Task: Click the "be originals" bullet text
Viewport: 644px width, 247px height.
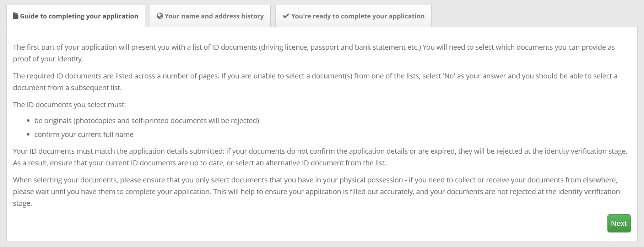Action: tap(146, 121)
